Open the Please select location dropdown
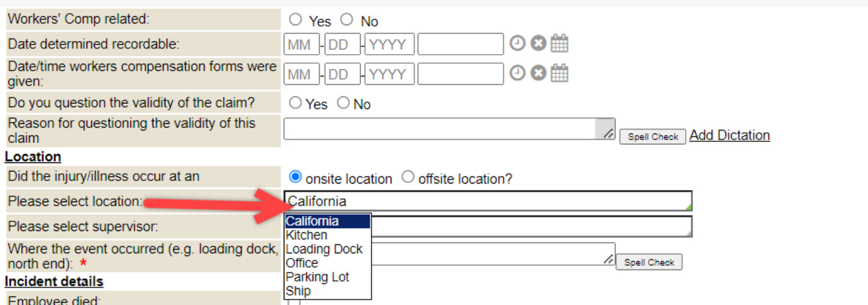This screenshot has height=305, width=868. (487, 201)
